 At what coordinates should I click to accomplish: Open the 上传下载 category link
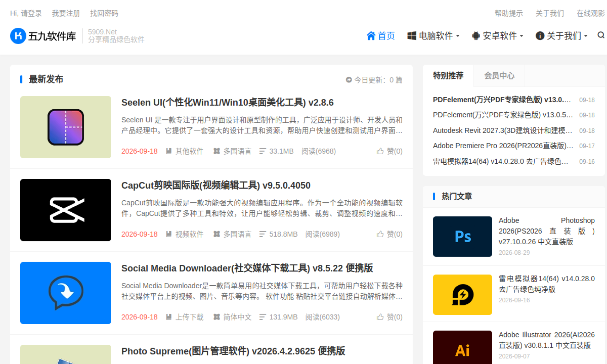[x=189, y=317]
